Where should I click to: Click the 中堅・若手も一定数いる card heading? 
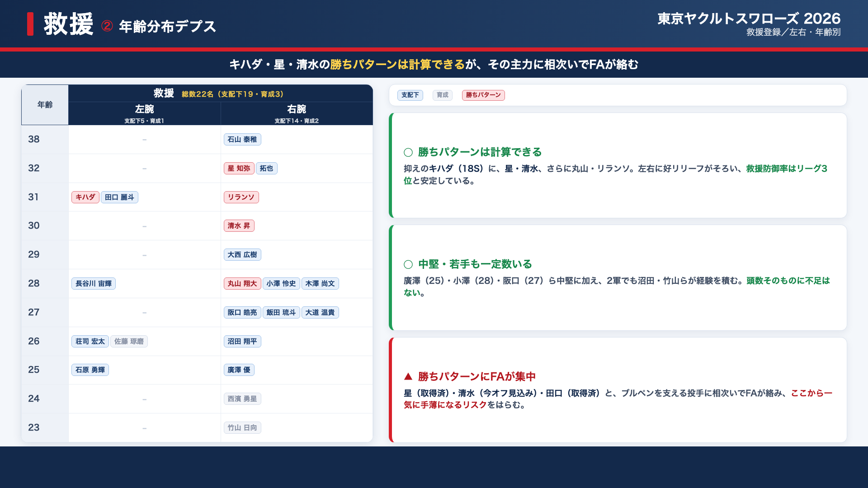click(x=475, y=264)
